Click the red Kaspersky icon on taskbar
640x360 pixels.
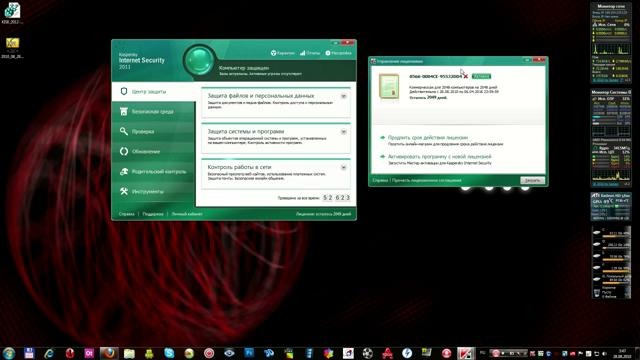466,353
